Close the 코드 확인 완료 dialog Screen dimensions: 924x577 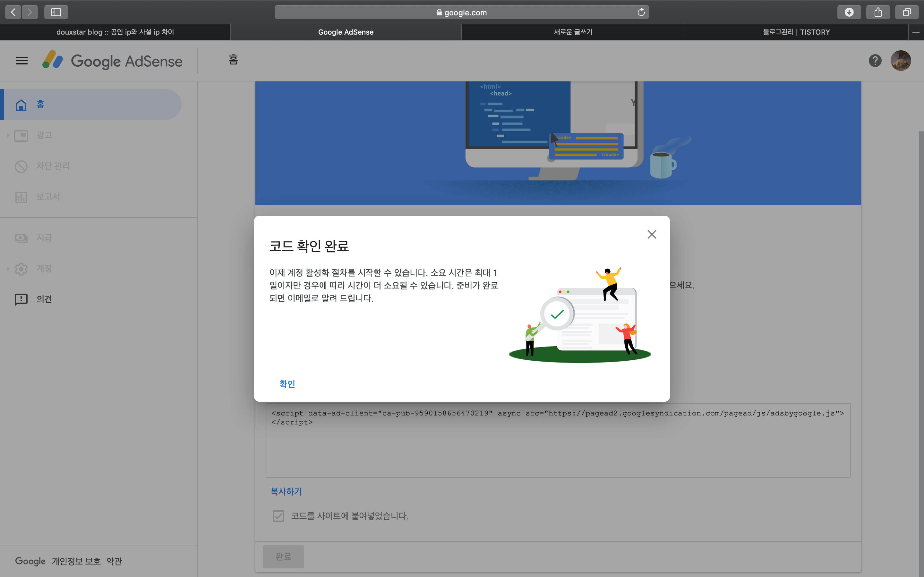(651, 234)
